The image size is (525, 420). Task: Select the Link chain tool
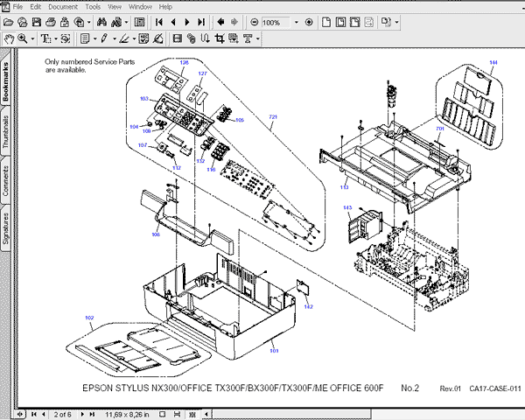click(191, 39)
